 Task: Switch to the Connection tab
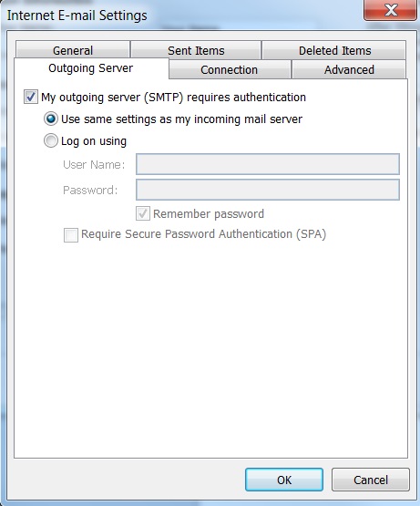(x=230, y=69)
